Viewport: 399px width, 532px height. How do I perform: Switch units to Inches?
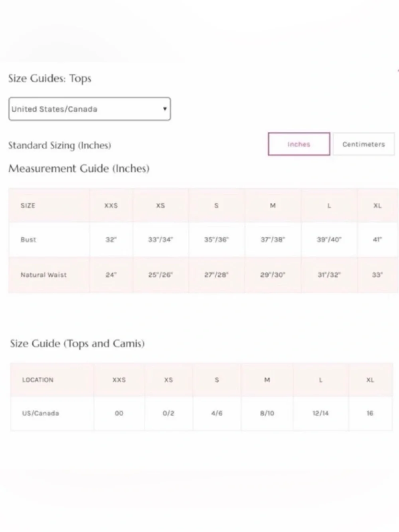tap(299, 144)
